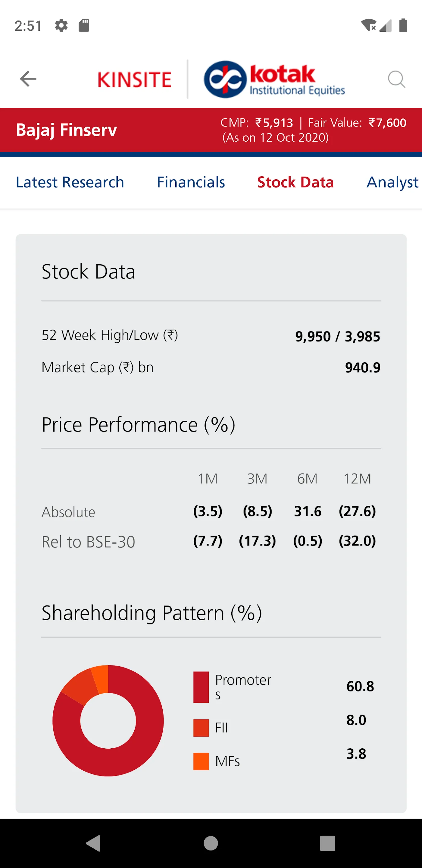
Task: Tap Android back triangle button
Action: point(94,843)
